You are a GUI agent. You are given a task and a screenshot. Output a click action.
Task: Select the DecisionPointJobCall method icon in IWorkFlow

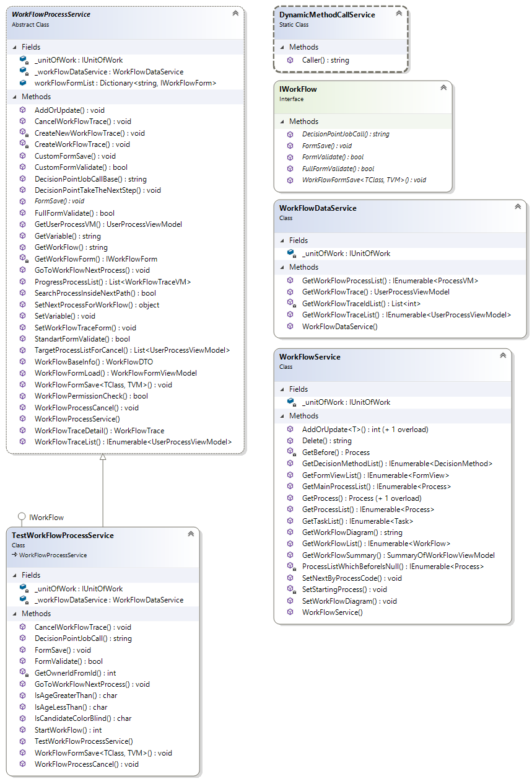pyautogui.click(x=290, y=134)
